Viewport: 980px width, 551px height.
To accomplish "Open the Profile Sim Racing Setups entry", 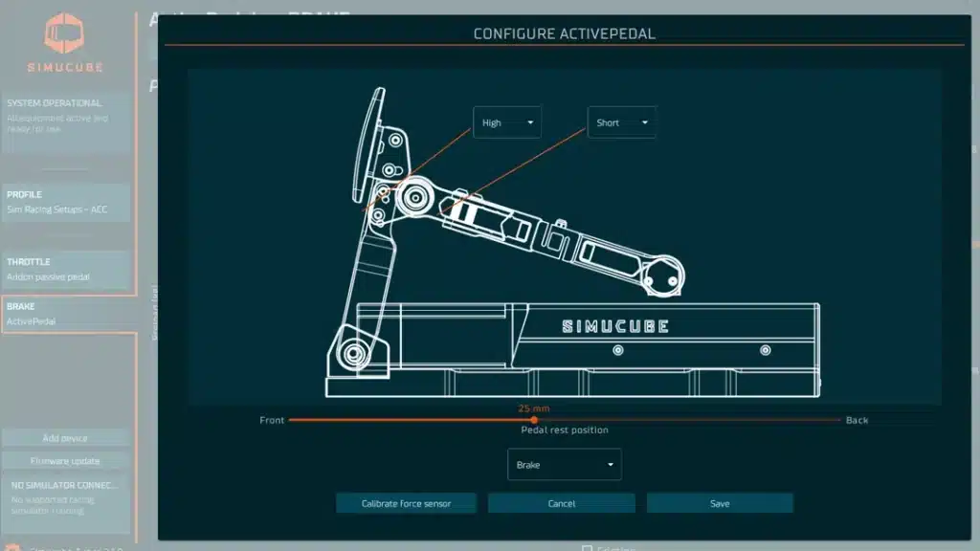I will point(67,203).
